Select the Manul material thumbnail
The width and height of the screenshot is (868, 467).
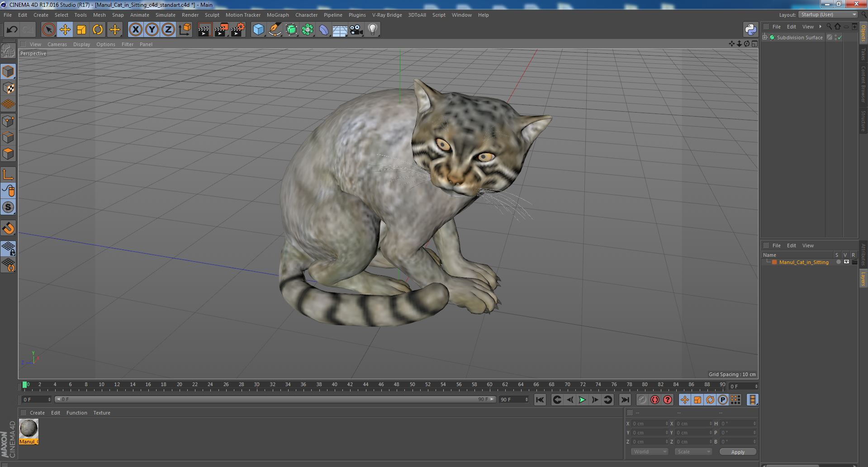point(28,429)
